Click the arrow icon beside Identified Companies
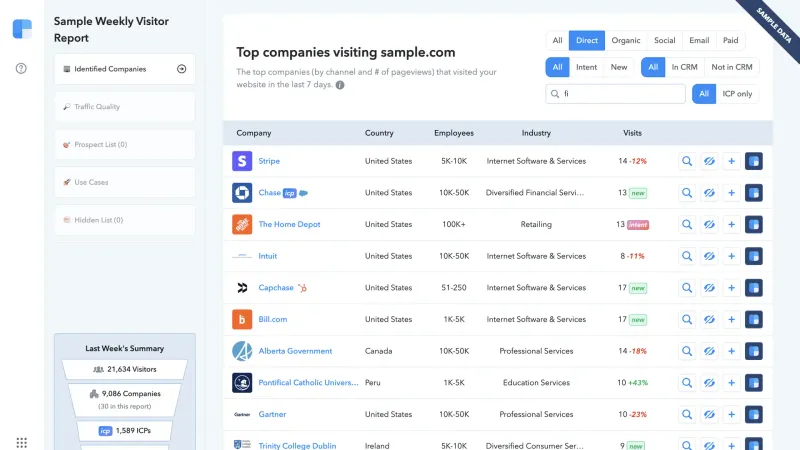 [182, 69]
